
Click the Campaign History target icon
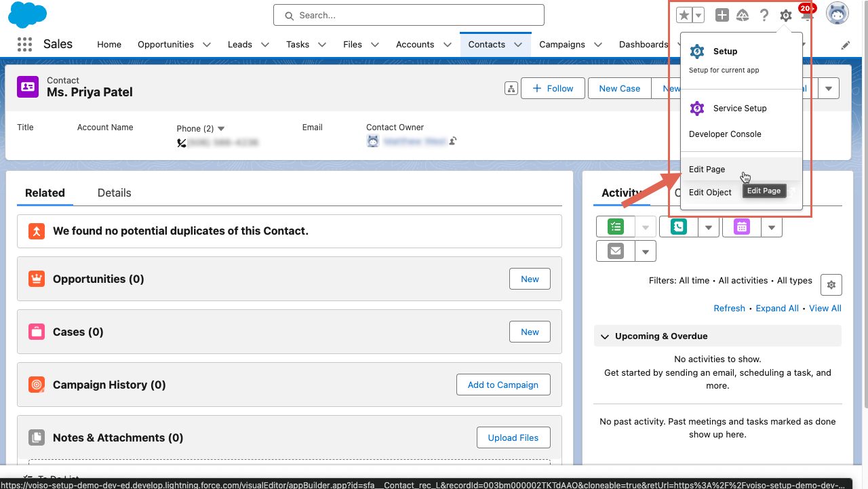coord(37,385)
